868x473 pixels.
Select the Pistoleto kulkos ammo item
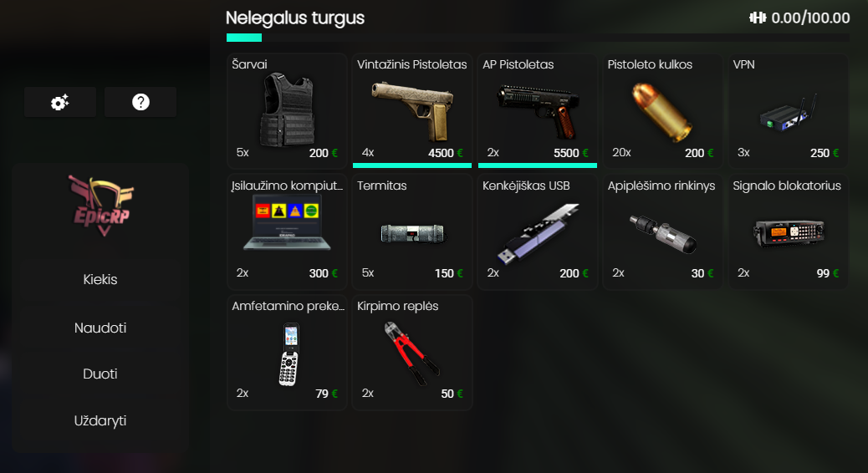click(662, 110)
